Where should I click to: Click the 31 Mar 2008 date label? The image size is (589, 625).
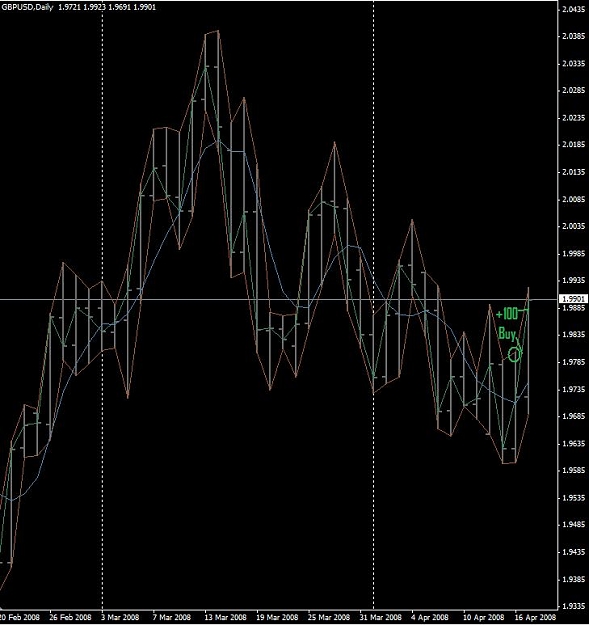coord(381,617)
